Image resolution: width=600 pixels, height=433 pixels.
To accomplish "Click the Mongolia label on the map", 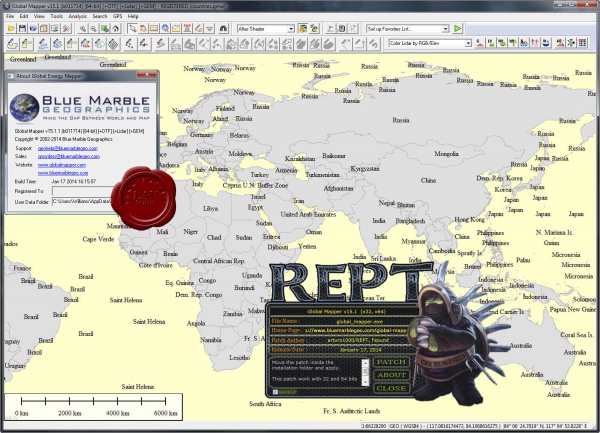I will pos(446,154).
